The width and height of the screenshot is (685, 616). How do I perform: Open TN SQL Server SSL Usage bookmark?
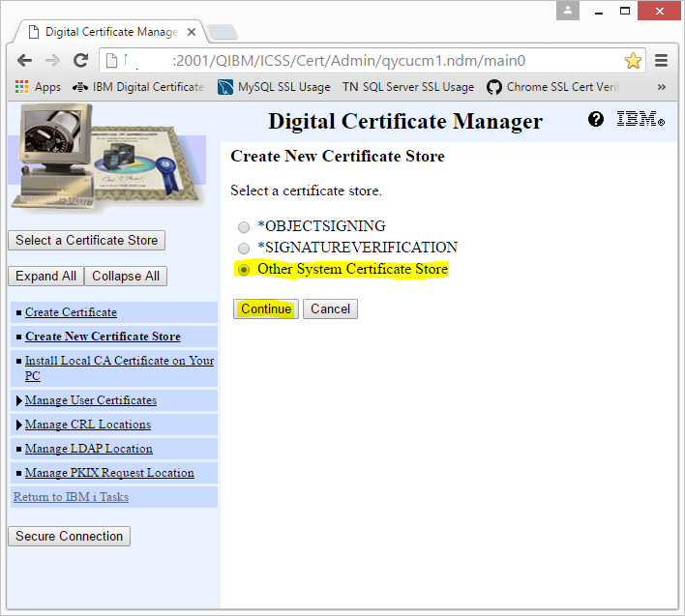408,87
